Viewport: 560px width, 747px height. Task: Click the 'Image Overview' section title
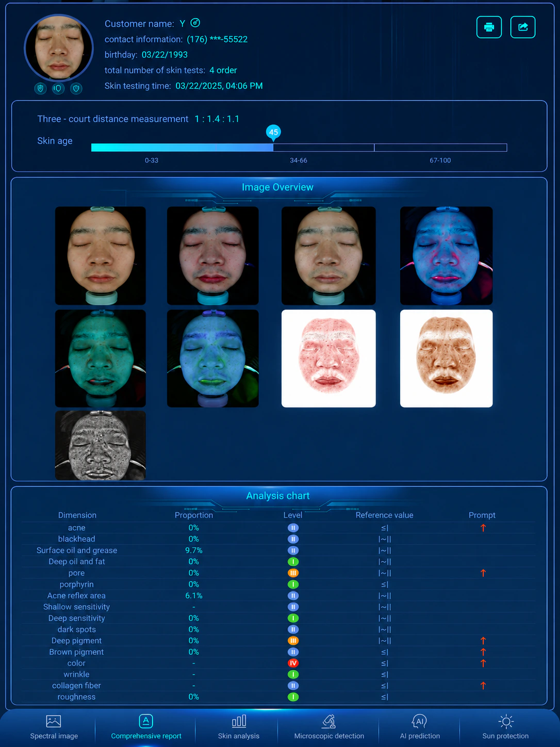click(277, 187)
